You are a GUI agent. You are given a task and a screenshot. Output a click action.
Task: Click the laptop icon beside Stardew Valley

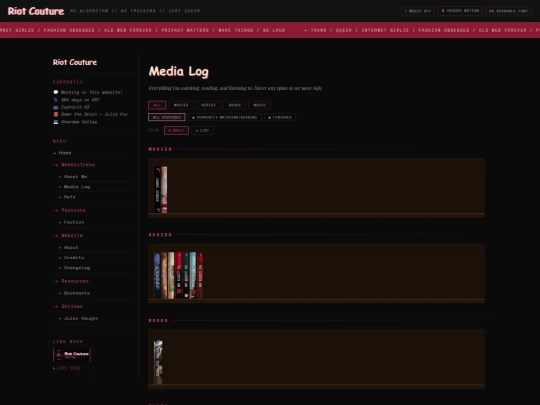pos(56,122)
